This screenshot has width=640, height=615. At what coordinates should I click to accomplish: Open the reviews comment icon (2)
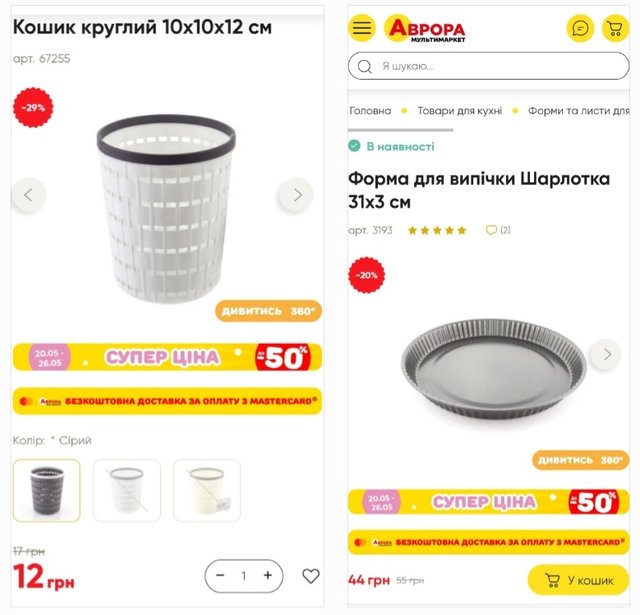point(498,230)
